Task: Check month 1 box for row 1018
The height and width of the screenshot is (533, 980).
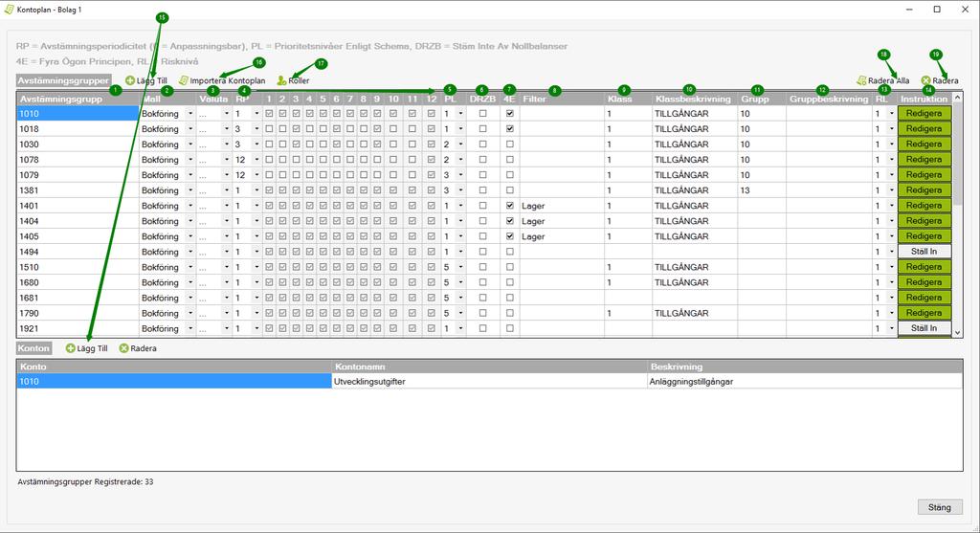Action: click(x=269, y=129)
